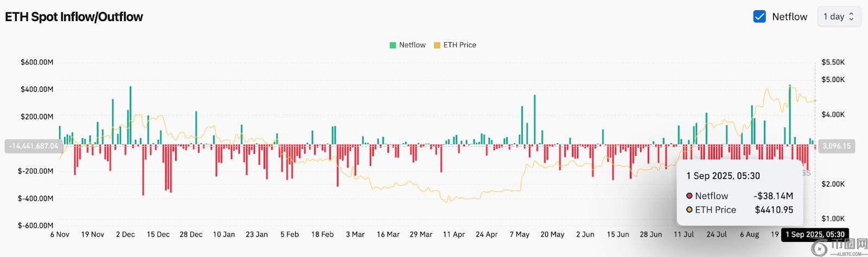Screen dimensions: 868x257
Task: Click the red Netflow dot in tooltip
Action: (690, 196)
